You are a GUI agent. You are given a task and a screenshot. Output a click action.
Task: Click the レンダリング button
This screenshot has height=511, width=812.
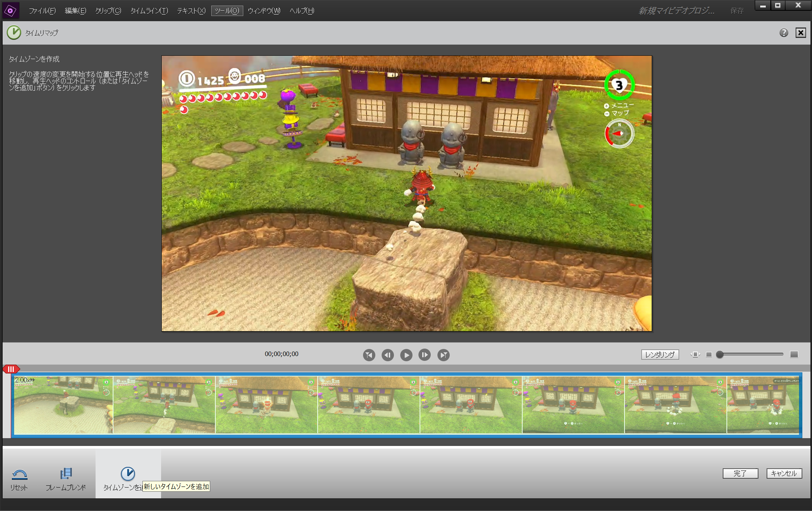pyautogui.click(x=660, y=355)
